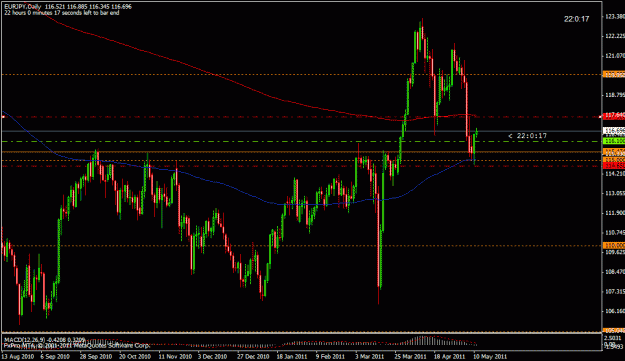This screenshot has height=361, width=625.
Task: Click the 25 Mar 2011 date label
Action: pos(410,356)
